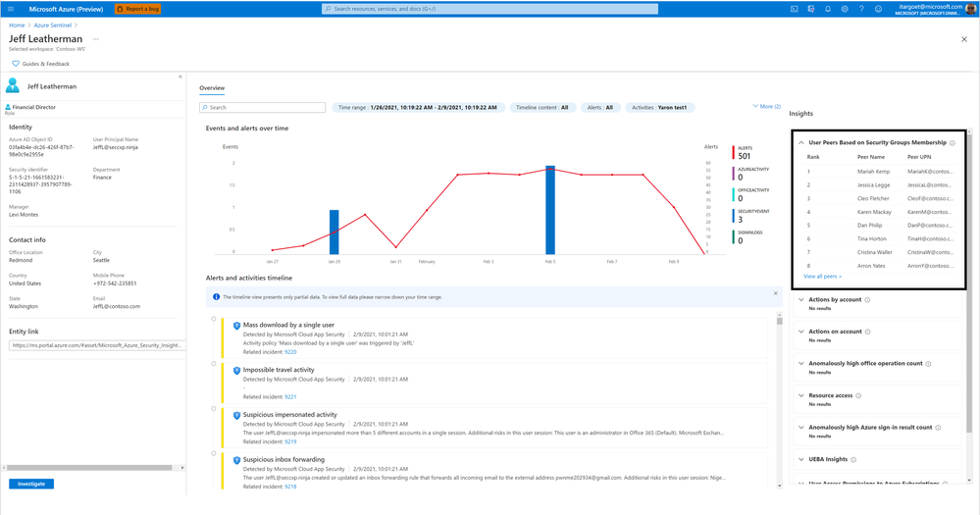980x515 pixels.
Task: Expand the Actions by account insight
Action: (x=801, y=299)
